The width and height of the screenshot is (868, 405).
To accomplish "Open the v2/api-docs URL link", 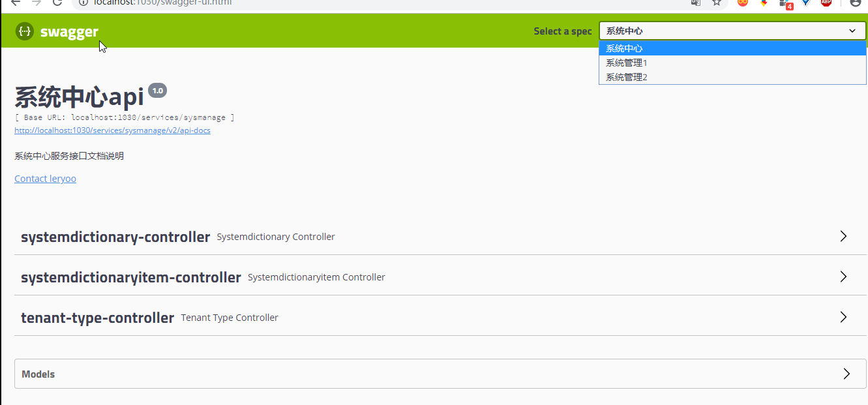I will click(x=112, y=130).
